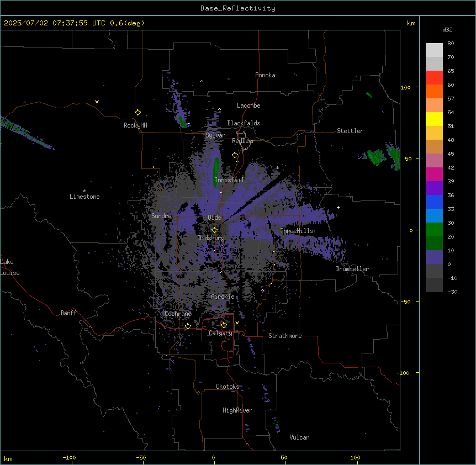Click the Stettler label
This screenshot has width=476, height=465.
350,131
